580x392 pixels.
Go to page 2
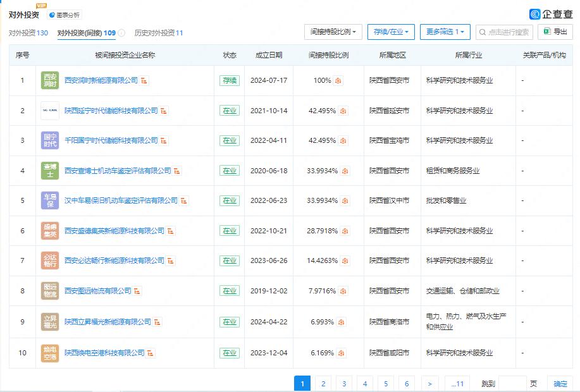323,384
